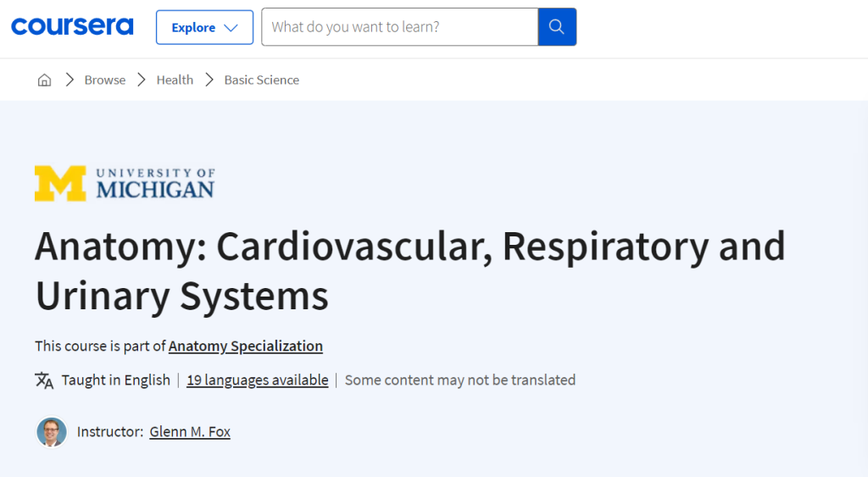This screenshot has height=477, width=868.
Task: Open instructor Glenn M. Fox profile link
Action: click(x=190, y=431)
